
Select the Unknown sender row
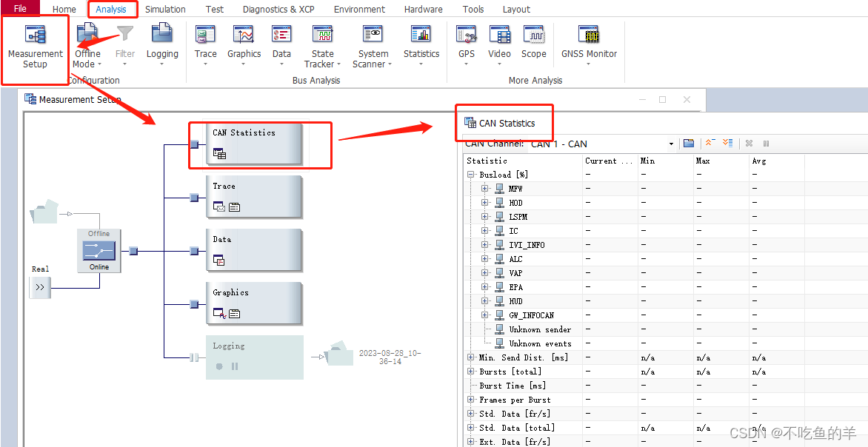540,330
